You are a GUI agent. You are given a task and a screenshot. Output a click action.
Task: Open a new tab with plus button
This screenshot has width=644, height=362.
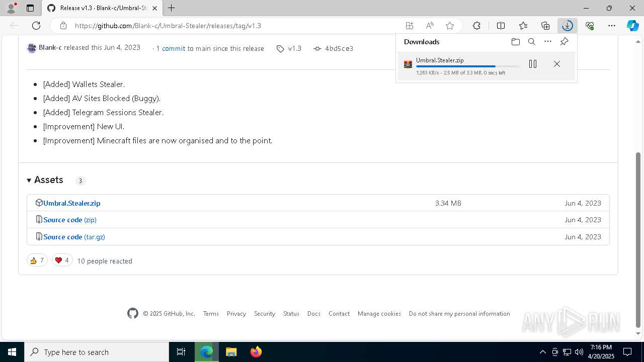[x=172, y=8]
